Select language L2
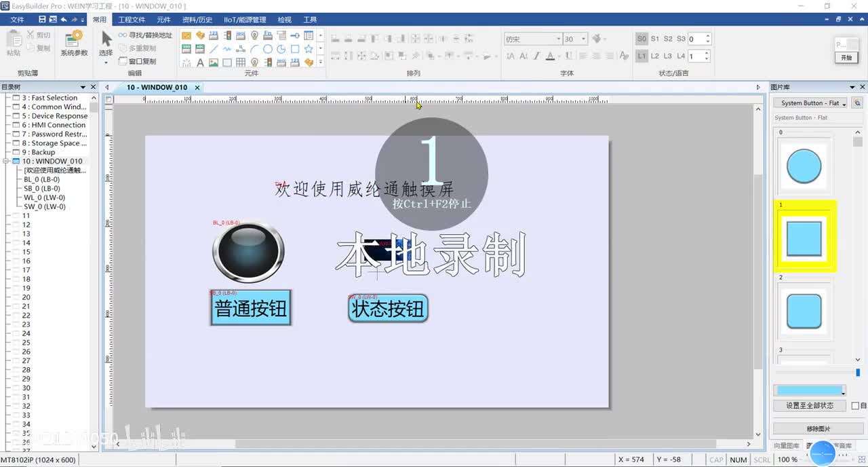868x467 pixels. pos(655,56)
